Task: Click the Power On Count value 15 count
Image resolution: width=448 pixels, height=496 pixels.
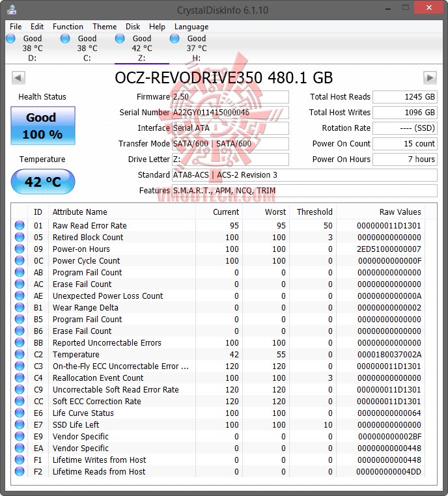Action: pyautogui.click(x=405, y=144)
